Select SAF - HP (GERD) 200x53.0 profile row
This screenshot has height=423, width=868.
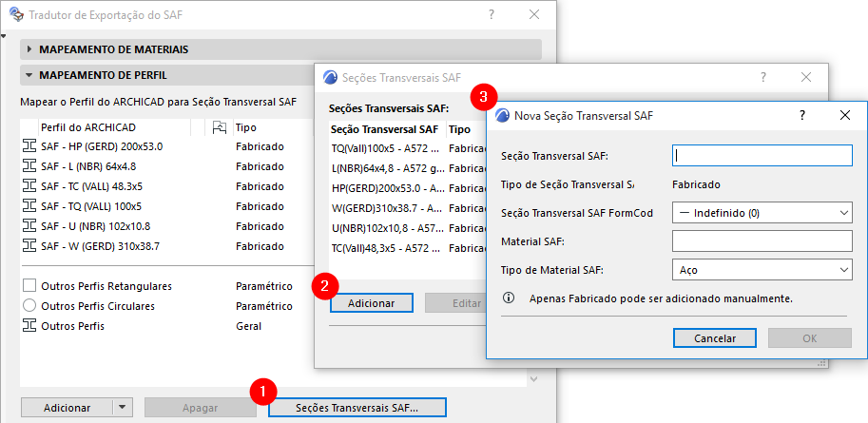pyautogui.click(x=166, y=146)
